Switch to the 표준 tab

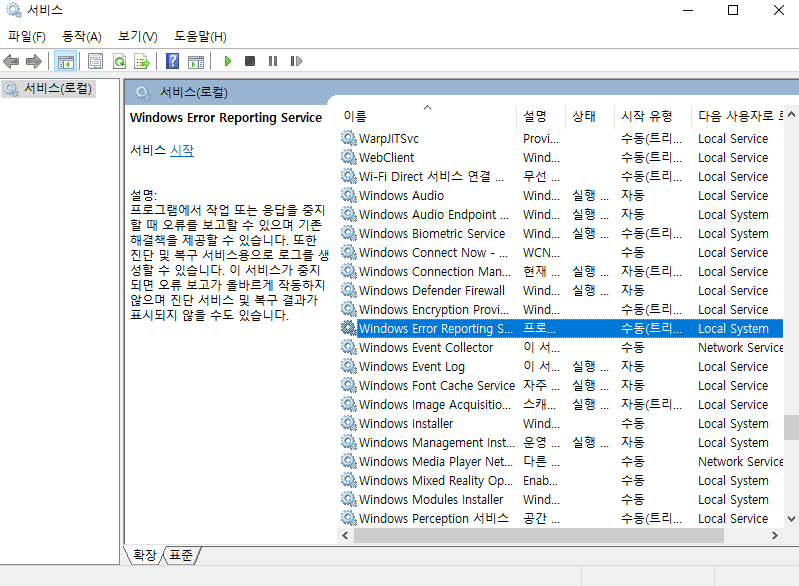click(x=181, y=555)
